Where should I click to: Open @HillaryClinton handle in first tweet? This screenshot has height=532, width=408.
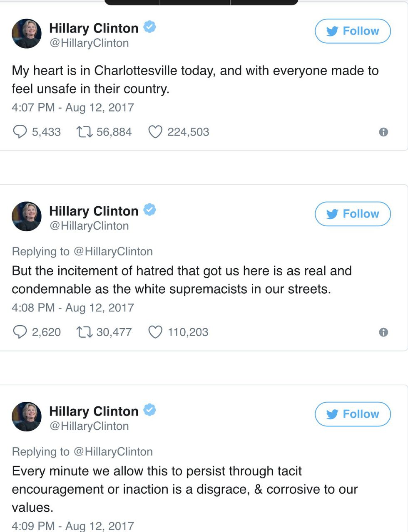pyautogui.click(x=89, y=43)
